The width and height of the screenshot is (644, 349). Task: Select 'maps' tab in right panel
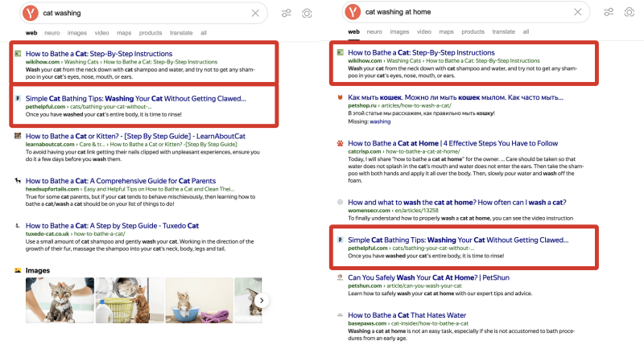click(446, 31)
